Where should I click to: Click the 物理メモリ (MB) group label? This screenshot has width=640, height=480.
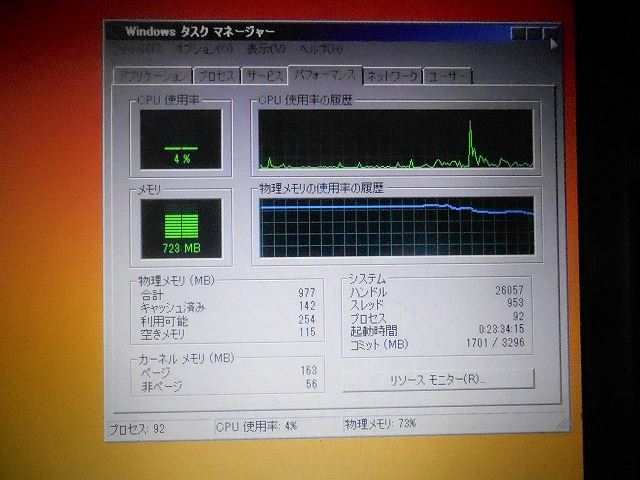coord(176,280)
